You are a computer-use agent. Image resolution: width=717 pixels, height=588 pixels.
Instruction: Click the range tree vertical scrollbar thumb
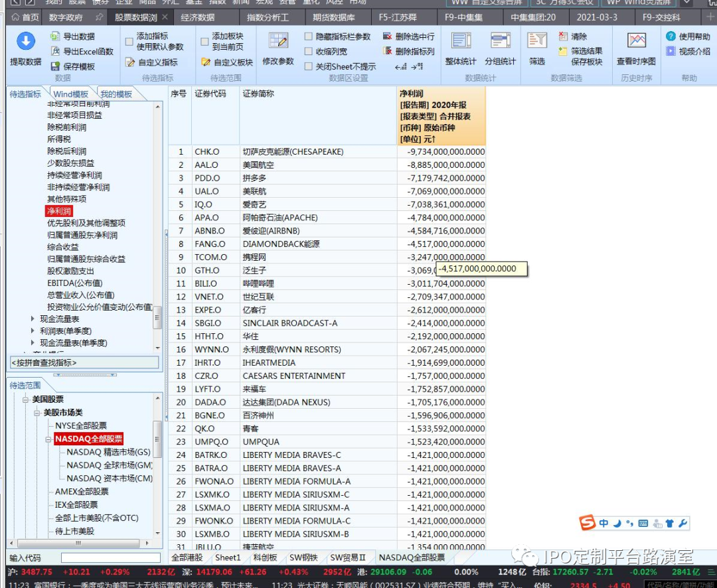click(157, 439)
